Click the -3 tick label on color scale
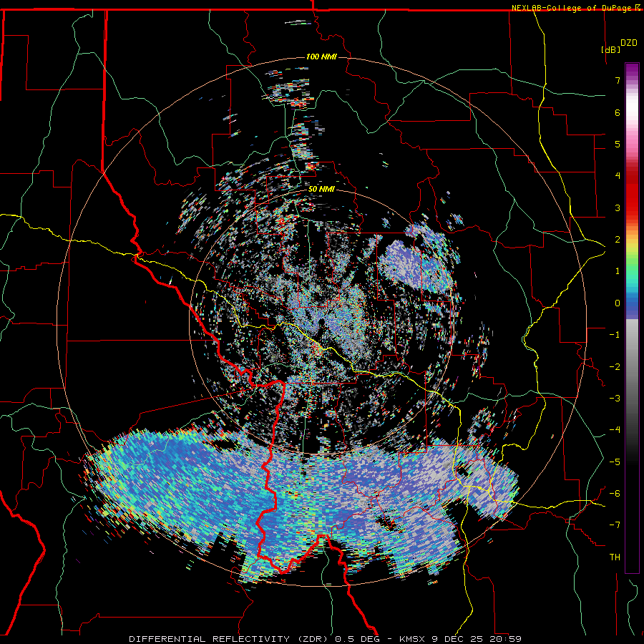This screenshot has height=644, width=644. (x=615, y=399)
